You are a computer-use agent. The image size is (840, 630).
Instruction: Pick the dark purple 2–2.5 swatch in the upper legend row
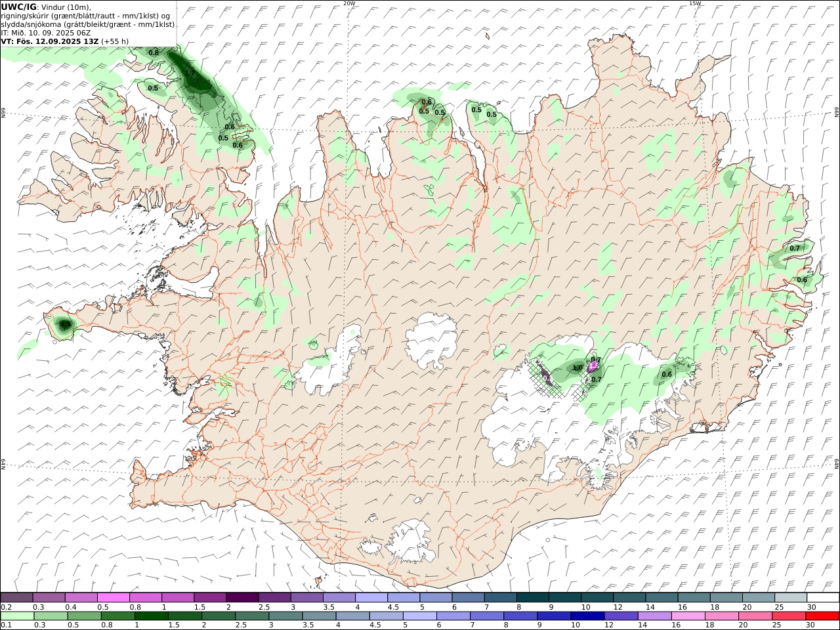pos(241,597)
